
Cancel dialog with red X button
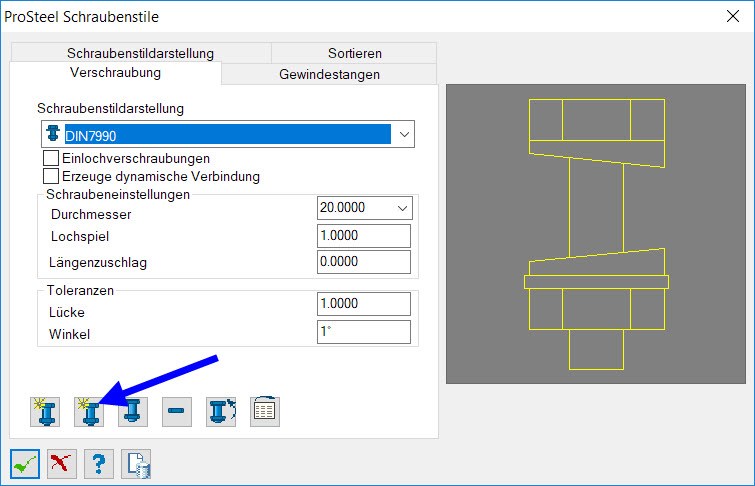coord(62,464)
